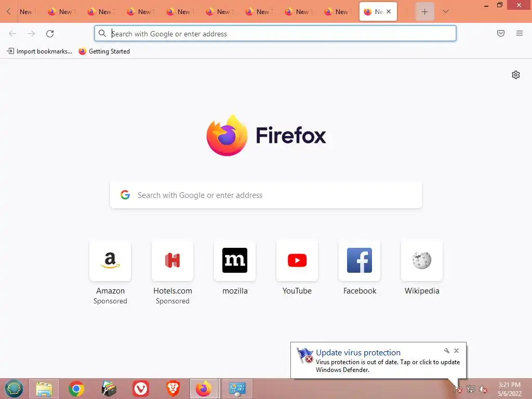Open a new tab with plus button
The height and width of the screenshot is (399, 532).
pos(425,11)
